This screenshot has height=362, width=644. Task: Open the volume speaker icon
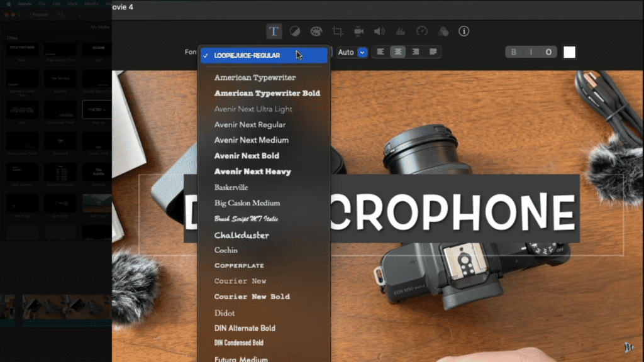pos(379,31)
